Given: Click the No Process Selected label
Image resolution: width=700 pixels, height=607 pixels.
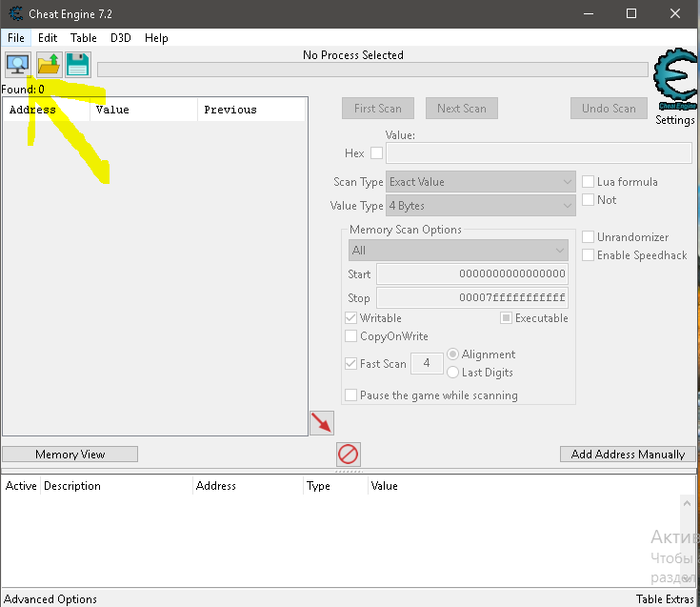Looking at the screenshot, I should pyautogui.click(x=352, y=55).
